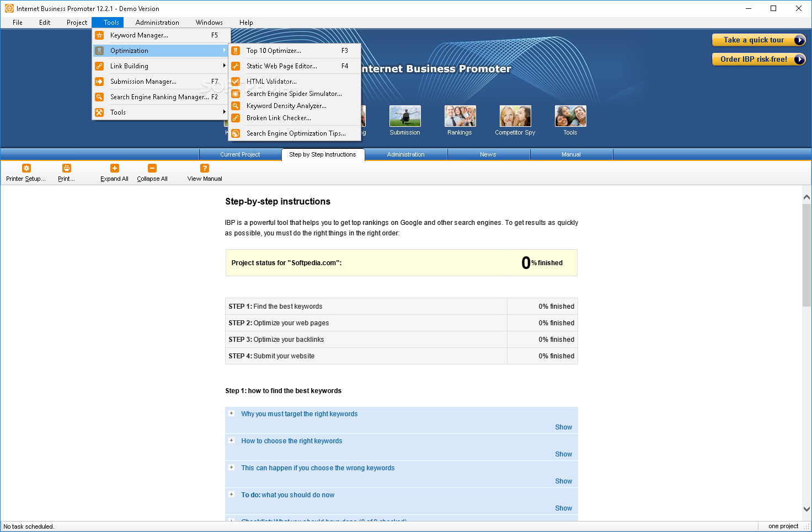Open View Manual question mark icon

click(x=205, y=168)
